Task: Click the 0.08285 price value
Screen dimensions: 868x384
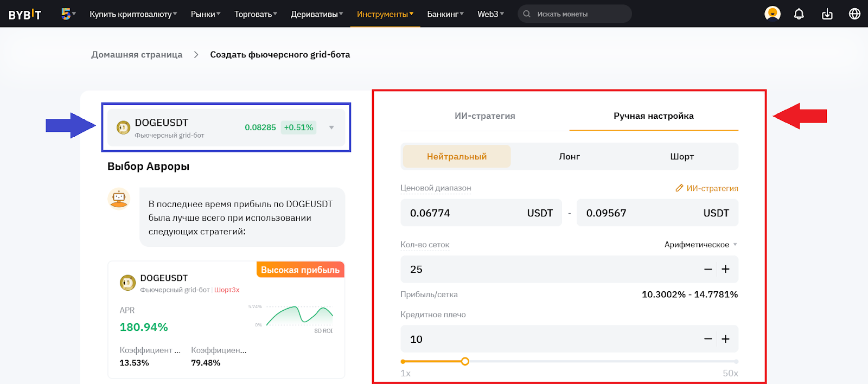Action: [260, 127]
